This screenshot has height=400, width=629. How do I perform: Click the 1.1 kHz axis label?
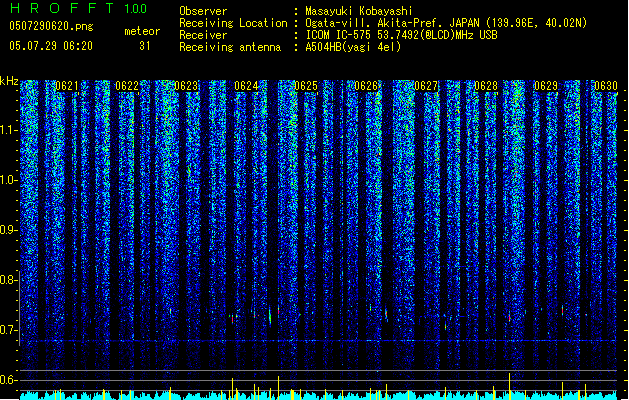[x=9, y=130]
